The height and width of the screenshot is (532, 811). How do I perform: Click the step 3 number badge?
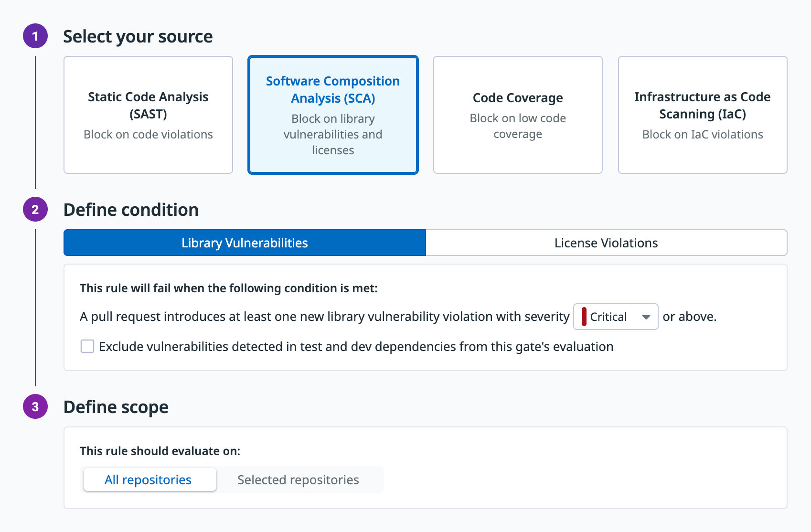pyautogui.click(x=35, y=407)
